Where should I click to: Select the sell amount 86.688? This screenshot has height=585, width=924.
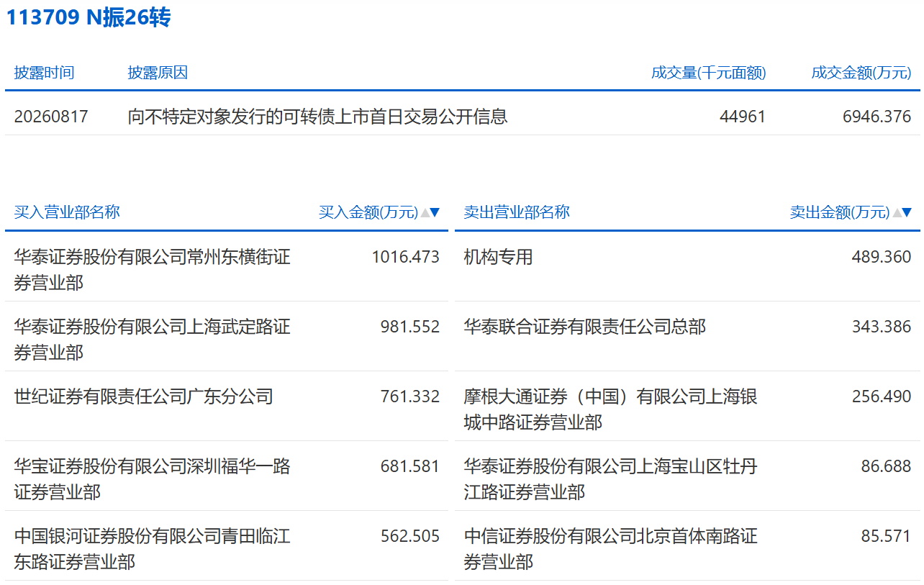(886, 466)
